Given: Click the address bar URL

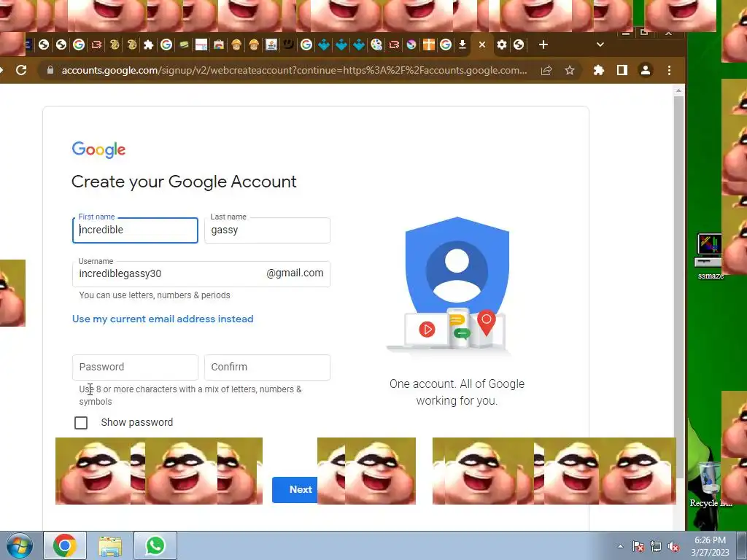Looking at the screenshot, I should [x=295, y=71].
